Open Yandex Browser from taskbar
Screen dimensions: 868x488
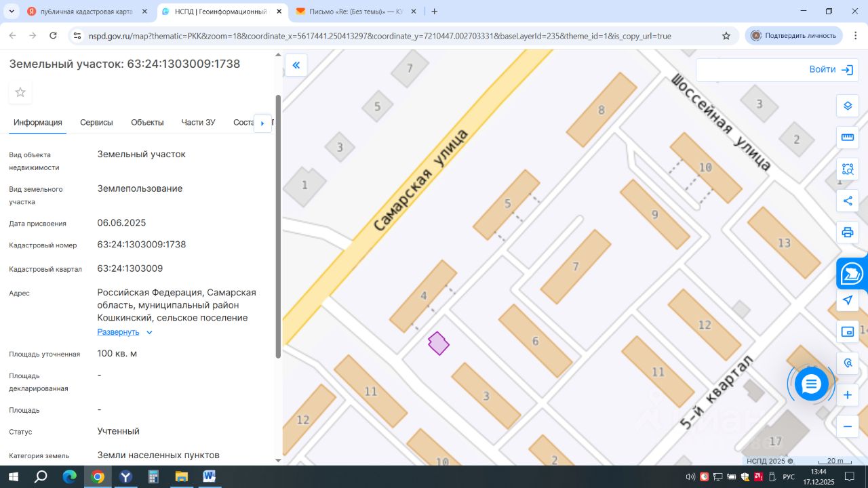125,476
